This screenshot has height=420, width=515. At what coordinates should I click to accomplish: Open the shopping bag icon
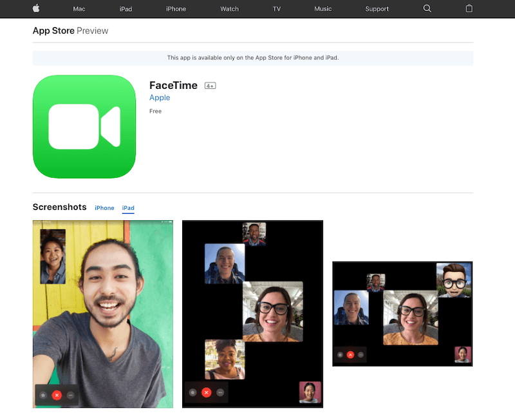pos(469,8)
